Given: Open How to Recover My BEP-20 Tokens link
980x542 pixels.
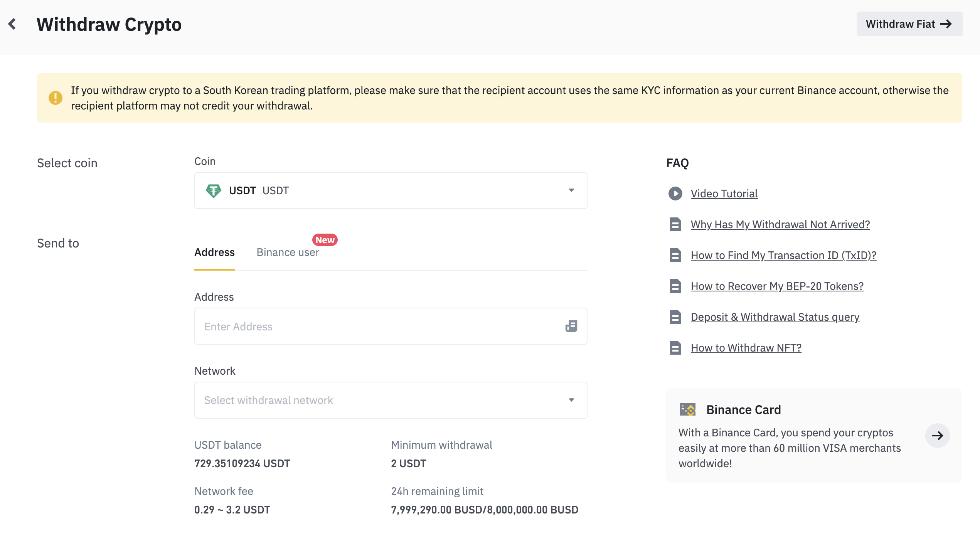Looking at the screenshot, I should [777, 286].
